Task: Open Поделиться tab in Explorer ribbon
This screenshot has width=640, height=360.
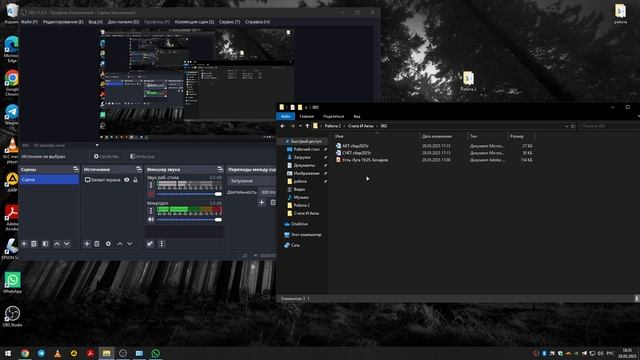Action: click(333, 116)
